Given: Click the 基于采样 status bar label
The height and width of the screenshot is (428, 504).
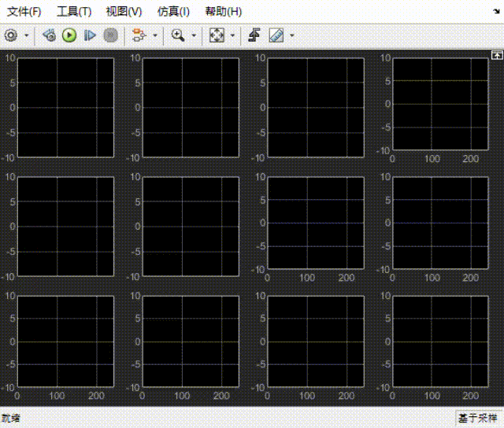Looking at the screenshot, I should point(478,418).
